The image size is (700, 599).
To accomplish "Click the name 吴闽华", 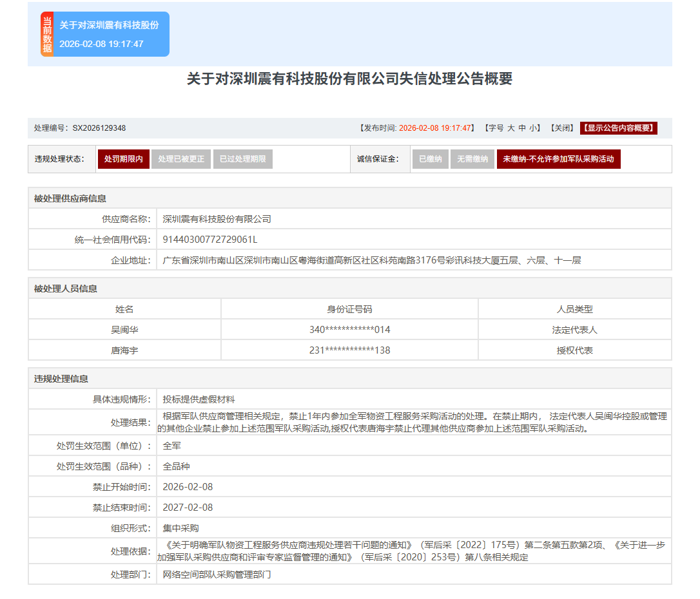I will tap(124, 330).
